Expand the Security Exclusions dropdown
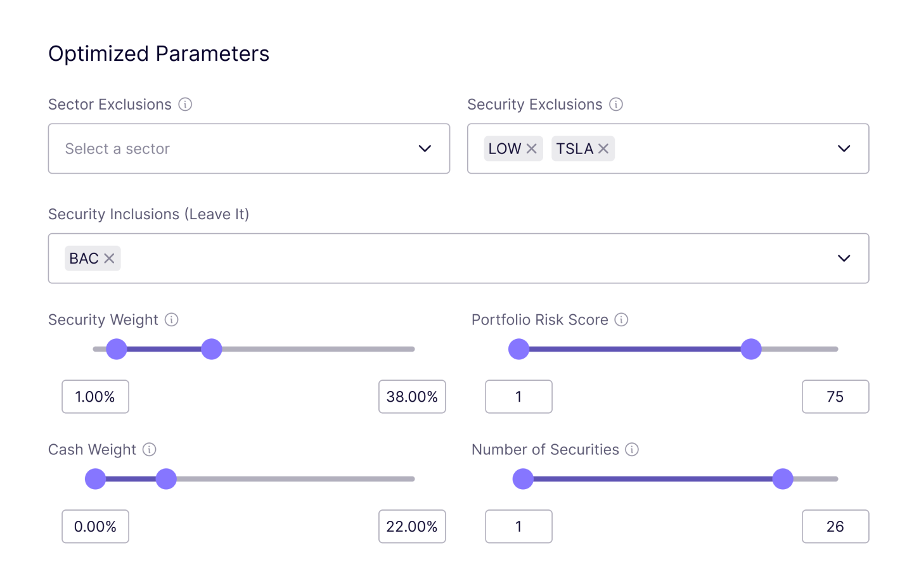The width and height of the screenshot is (914, 588). tap(844, 148)
